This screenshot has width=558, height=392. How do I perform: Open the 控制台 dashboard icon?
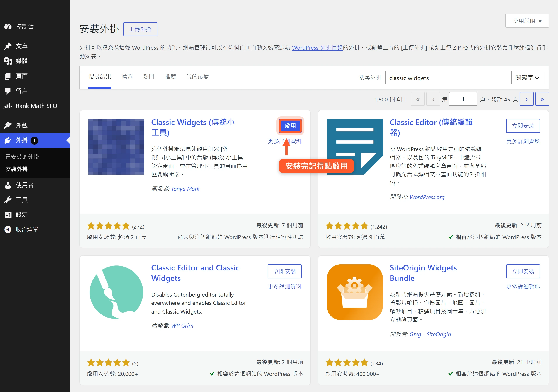[x=8, y=27]
